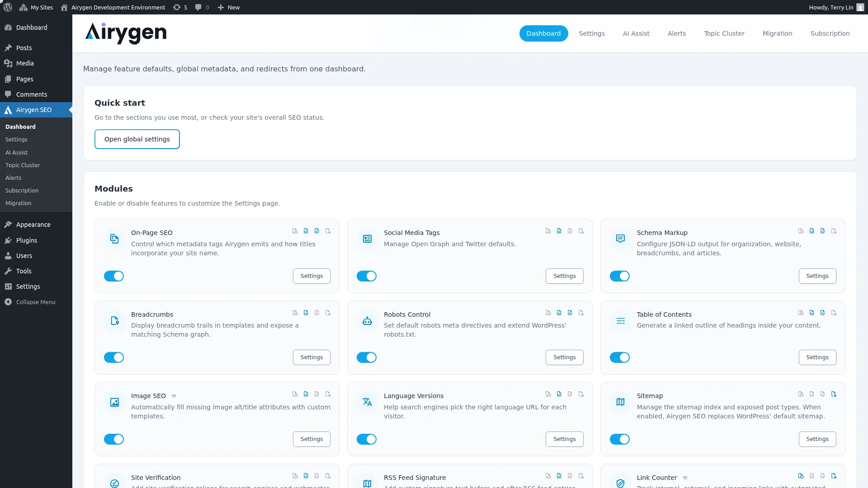
Task: Click the gear file icon on Schema Markup card
Action: (x=834, y=231)
